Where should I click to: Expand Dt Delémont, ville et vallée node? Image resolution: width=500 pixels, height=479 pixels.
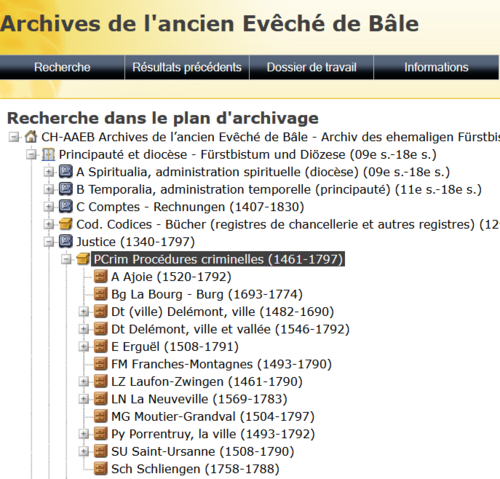pos(84,329)
